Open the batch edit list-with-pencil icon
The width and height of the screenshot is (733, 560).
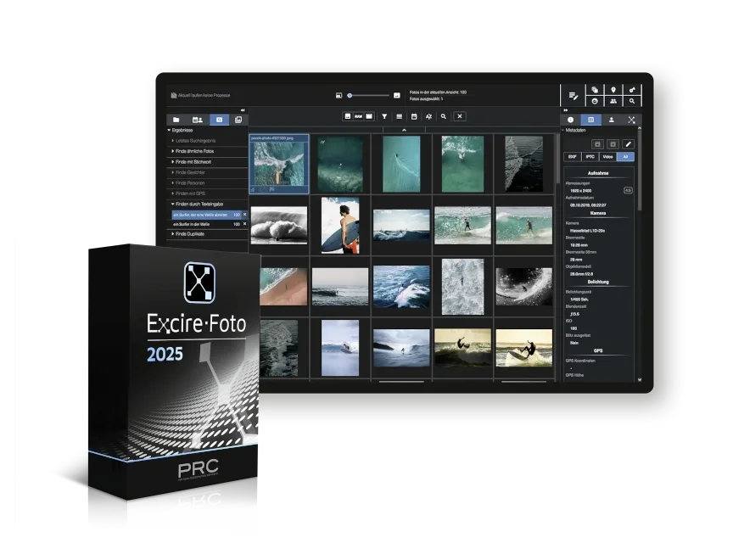pyautogui.click(x=574, y=96)
